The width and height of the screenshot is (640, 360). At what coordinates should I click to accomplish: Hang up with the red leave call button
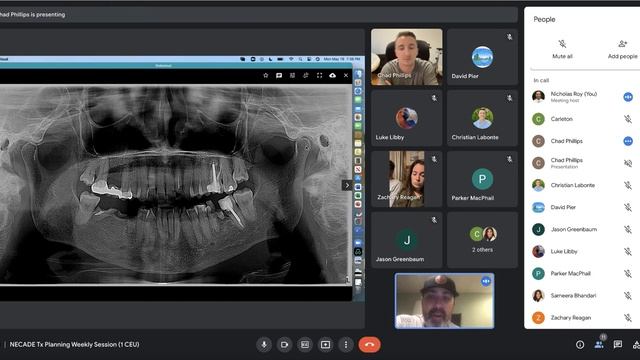(369, 344)
